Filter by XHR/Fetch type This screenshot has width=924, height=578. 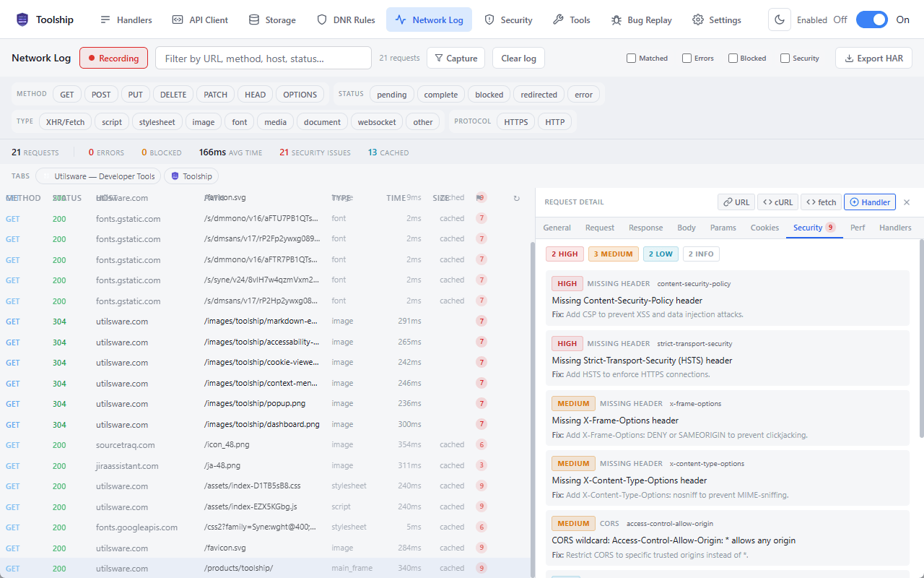(65, 121)
